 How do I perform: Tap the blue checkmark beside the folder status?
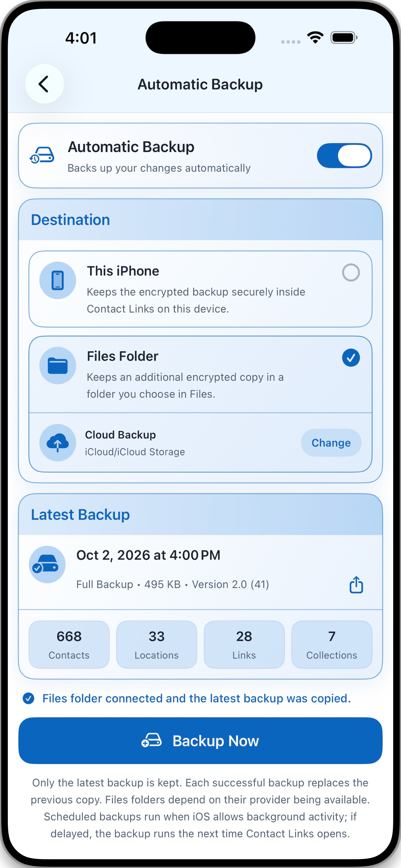[28, 699]
